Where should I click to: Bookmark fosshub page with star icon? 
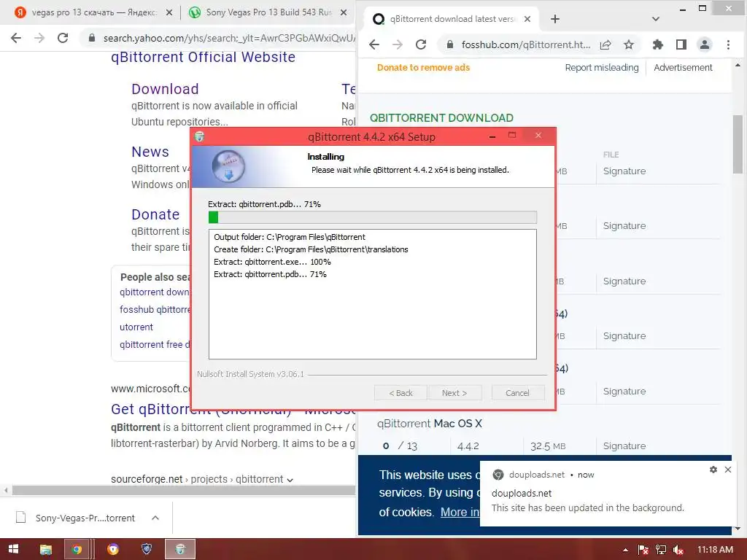point(629,44)
